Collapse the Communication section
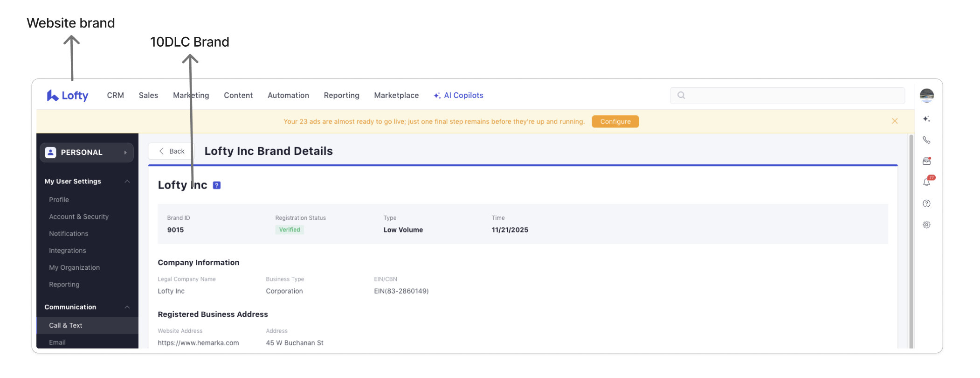Viewport: 980px width, 378px height. (127, 307)
